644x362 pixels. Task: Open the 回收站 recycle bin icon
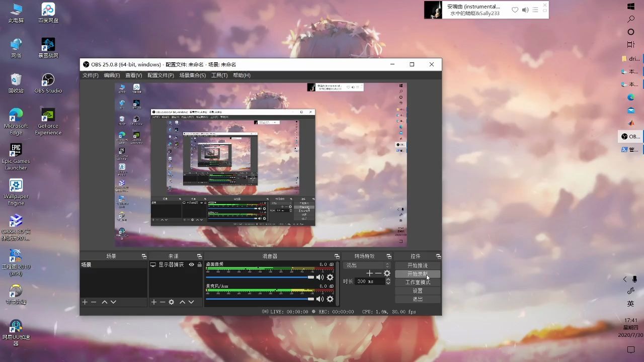coord(16,83)
